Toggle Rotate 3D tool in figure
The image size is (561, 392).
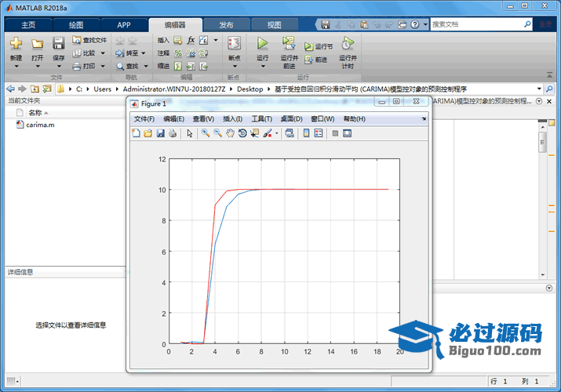[x=242, y=133]
